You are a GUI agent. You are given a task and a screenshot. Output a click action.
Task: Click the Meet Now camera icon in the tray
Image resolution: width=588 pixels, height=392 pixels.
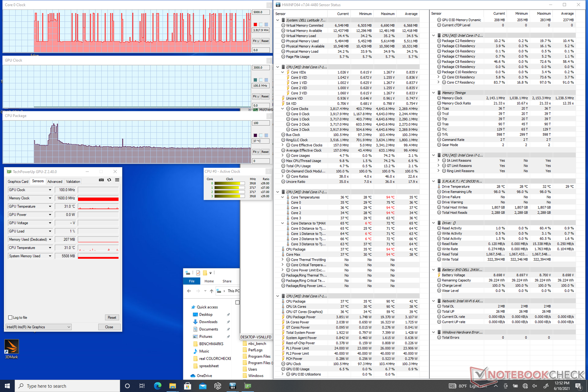point(505,386)
